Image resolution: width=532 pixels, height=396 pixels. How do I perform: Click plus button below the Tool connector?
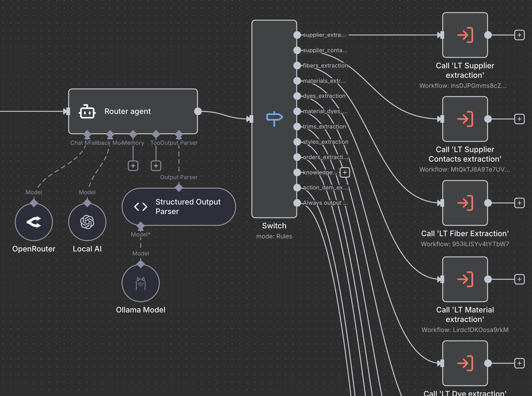[156, 166]
